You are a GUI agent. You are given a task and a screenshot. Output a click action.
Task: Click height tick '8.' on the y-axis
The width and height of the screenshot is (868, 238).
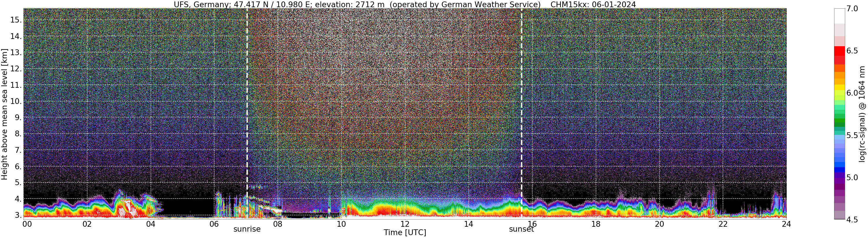click(18, 134)
